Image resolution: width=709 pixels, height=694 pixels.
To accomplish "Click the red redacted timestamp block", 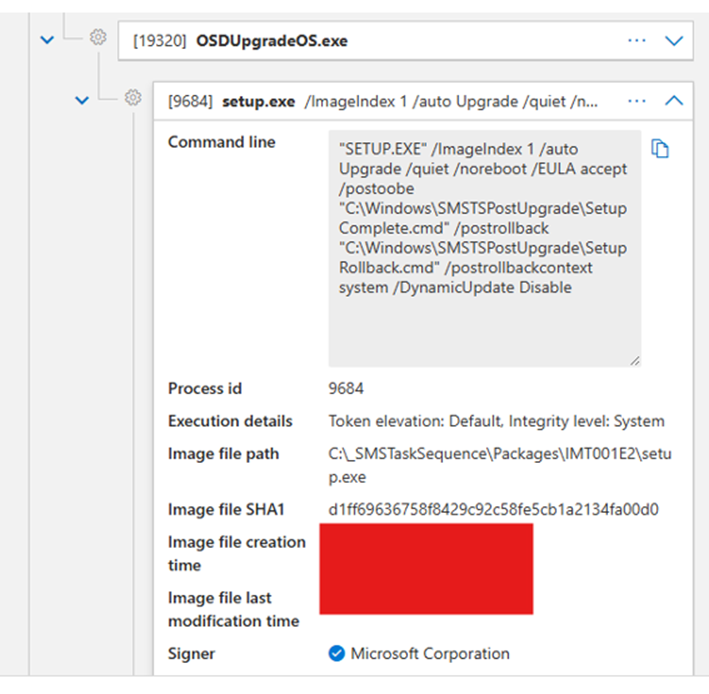I will pyautogui.click(x=426, y=568).
